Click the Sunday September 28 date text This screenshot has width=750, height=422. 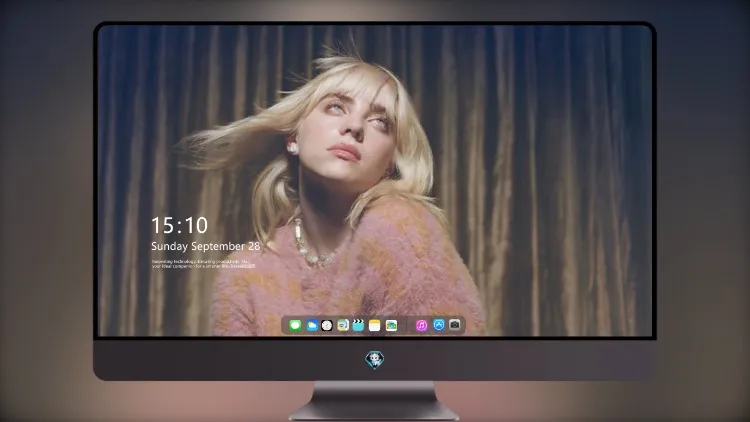click(x=206, y=246)
